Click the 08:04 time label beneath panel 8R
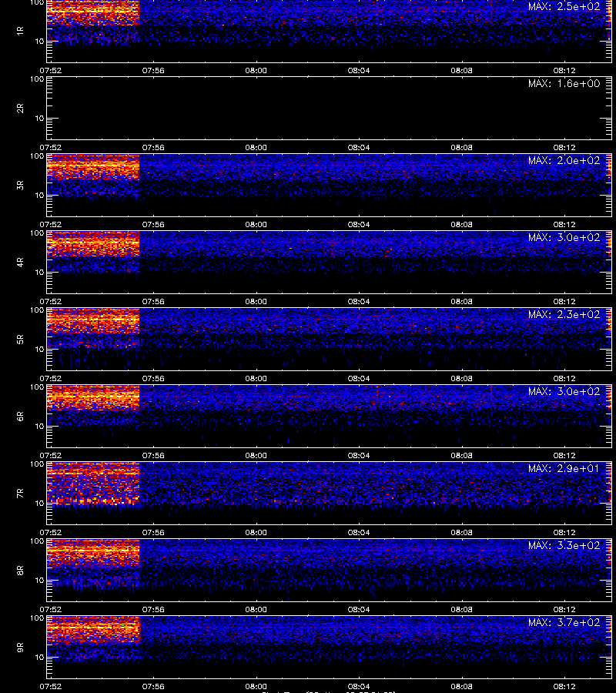 pyautogui.click(x=358, y=610)
